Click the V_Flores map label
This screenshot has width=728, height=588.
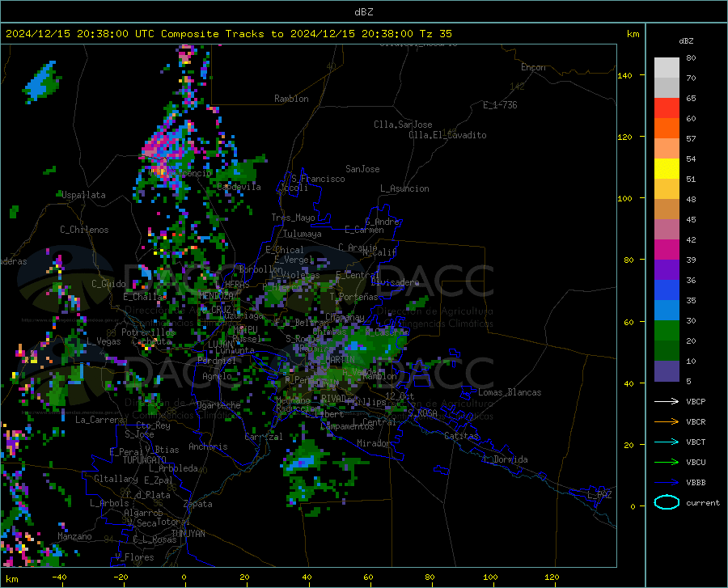[x=134, y=557]
